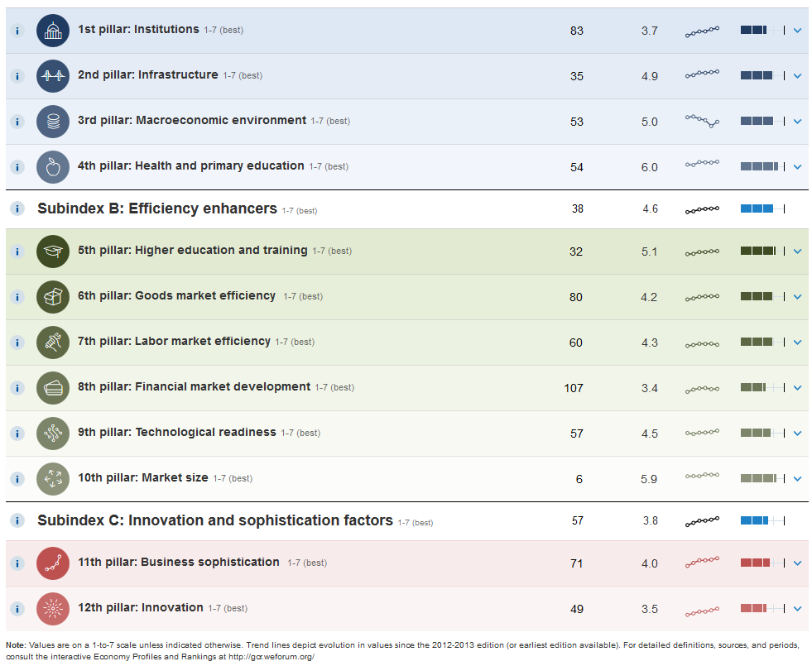
Task: Expand the 12th pillar Innovation row chevron
Action: click(797, 609)
